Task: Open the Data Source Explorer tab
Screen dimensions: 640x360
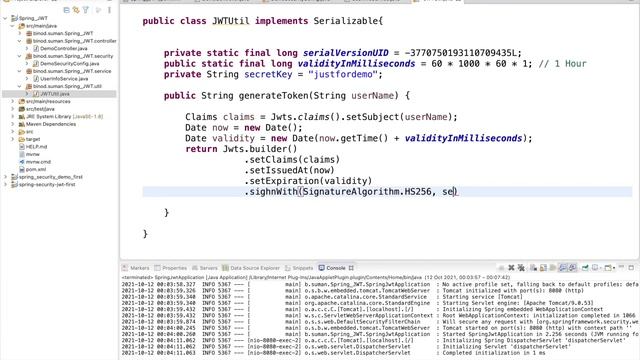Action: [x=251, y=268]
